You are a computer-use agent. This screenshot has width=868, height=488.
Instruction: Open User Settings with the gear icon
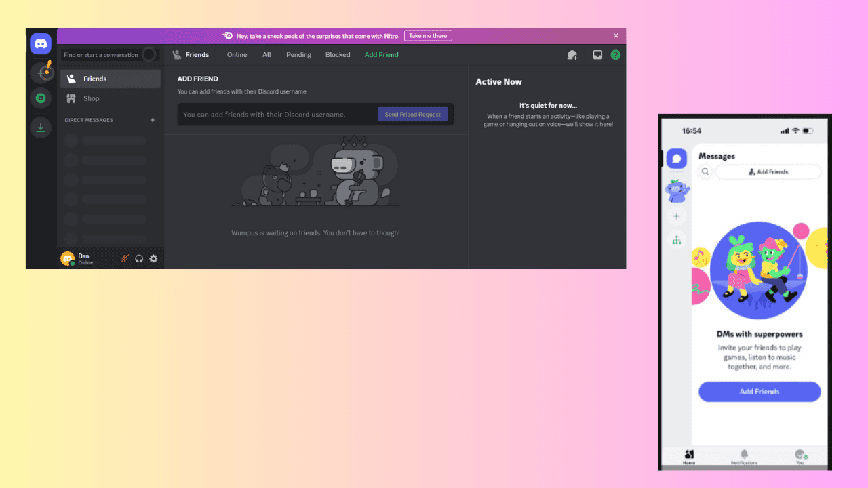point(153,258)
